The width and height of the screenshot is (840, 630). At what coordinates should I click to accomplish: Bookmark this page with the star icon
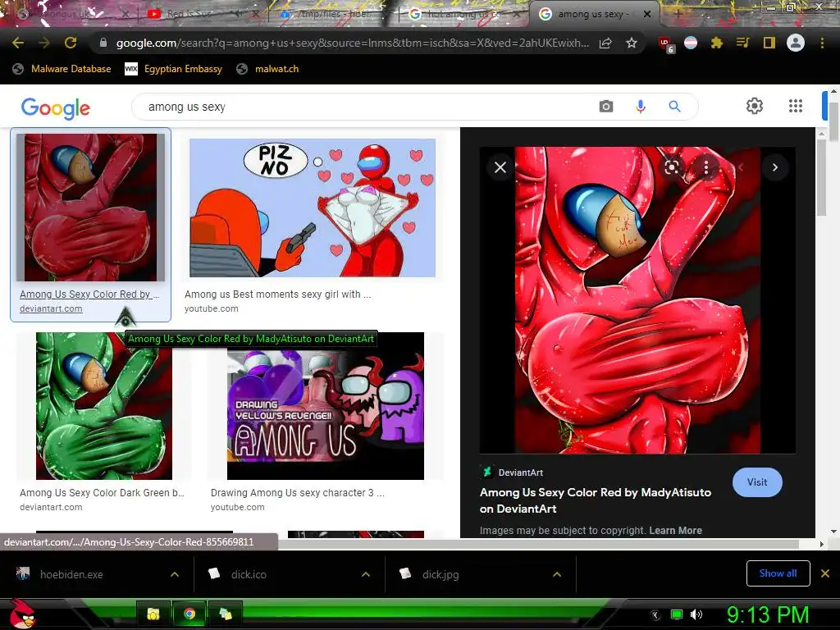click(632, 43)
